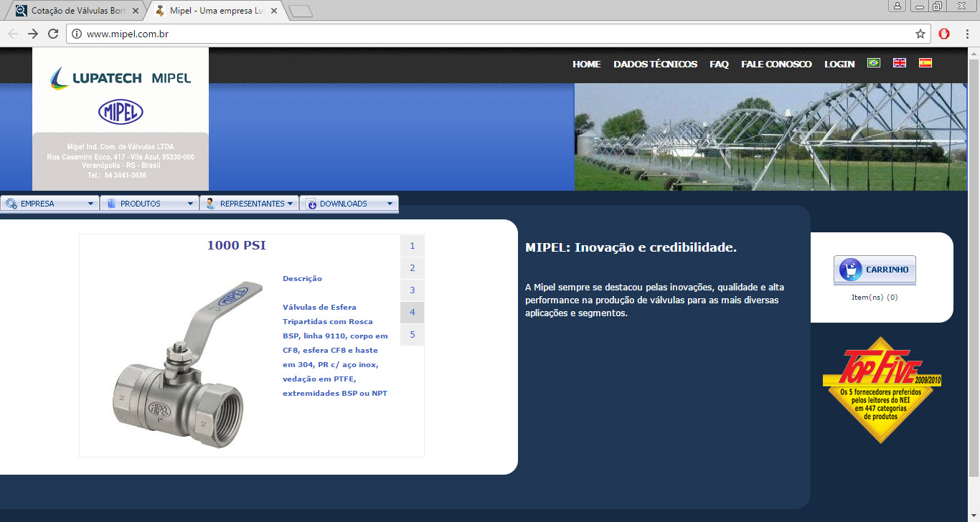Reload the page with refresh icon
The image size is (980, 522).
(x=52, y=34)
